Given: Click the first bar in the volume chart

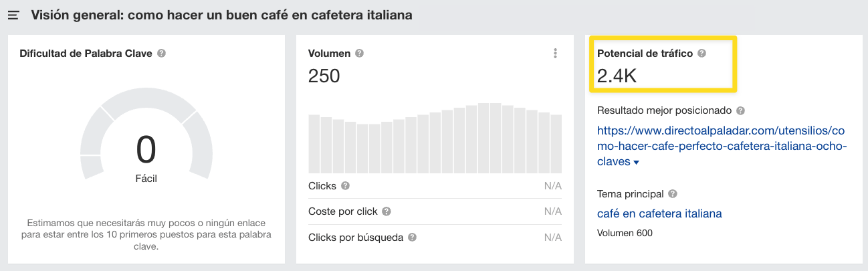Looking at the screenshot, I should click(x=314, y=144).
